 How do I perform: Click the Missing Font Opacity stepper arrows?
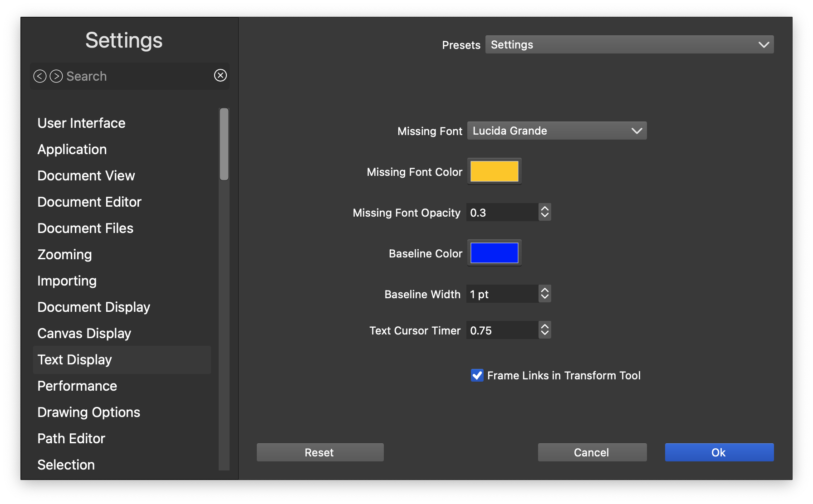click(x=545, y=212)
